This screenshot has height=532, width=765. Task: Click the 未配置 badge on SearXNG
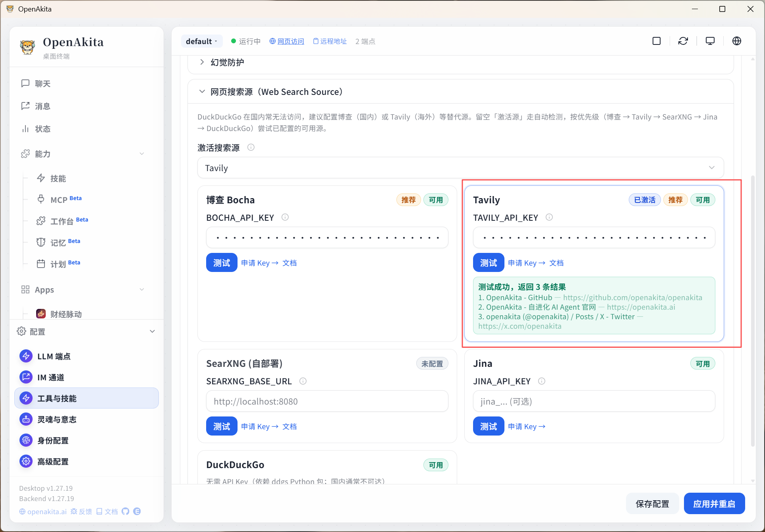pyautogui.click(x=432, y=363)
